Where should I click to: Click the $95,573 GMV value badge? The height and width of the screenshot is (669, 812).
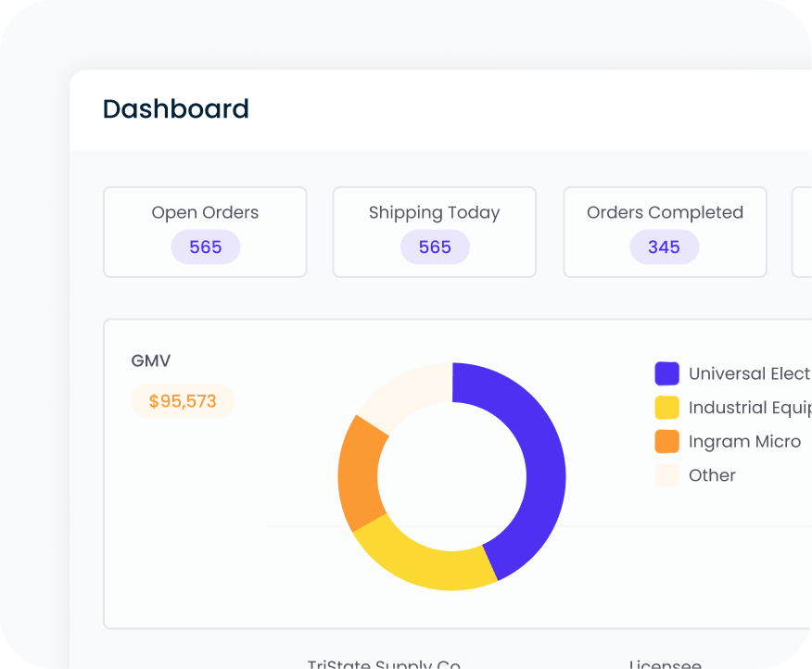point(183,400)
